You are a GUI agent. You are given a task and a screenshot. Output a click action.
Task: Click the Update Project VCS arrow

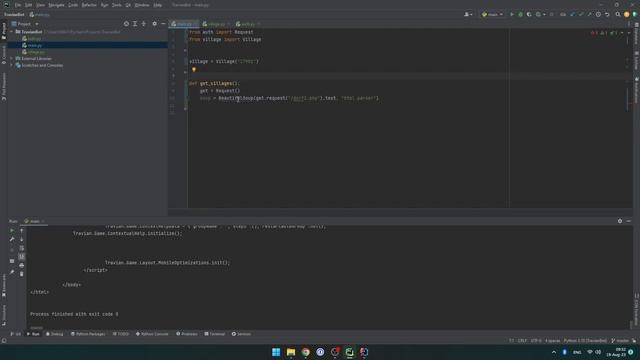pyautogui.click(x=572, y=14)
